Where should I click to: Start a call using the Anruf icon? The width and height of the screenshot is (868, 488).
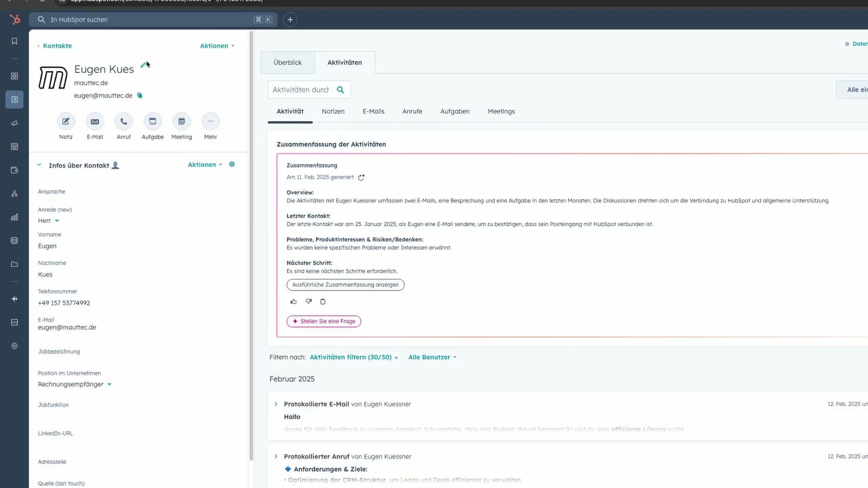(124, 122)
